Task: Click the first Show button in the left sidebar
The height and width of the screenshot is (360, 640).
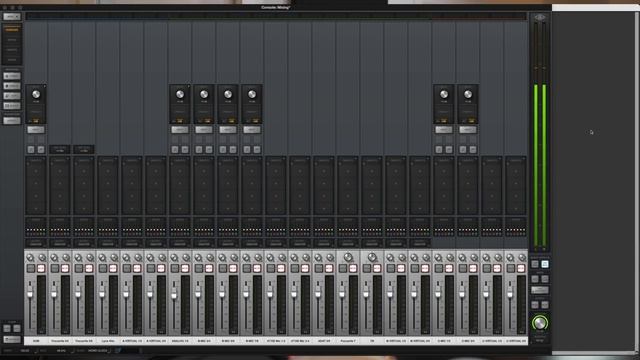Action: click(x=12, y=76)
